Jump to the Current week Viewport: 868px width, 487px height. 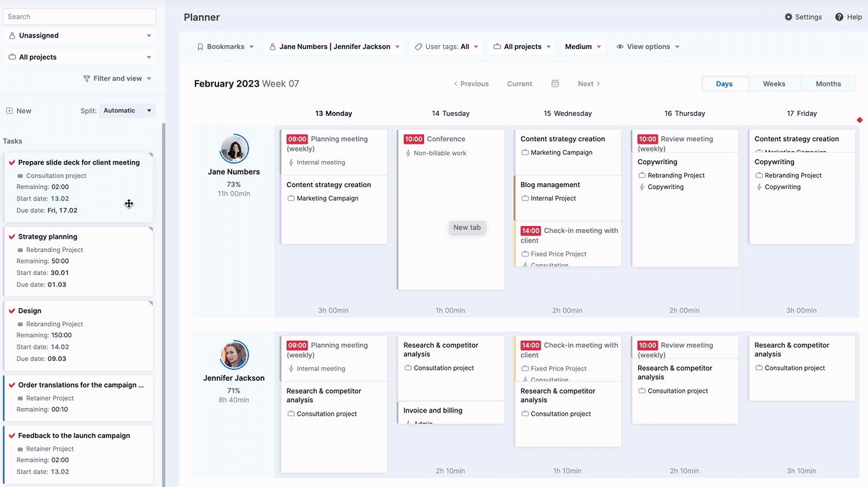(520, 83)
